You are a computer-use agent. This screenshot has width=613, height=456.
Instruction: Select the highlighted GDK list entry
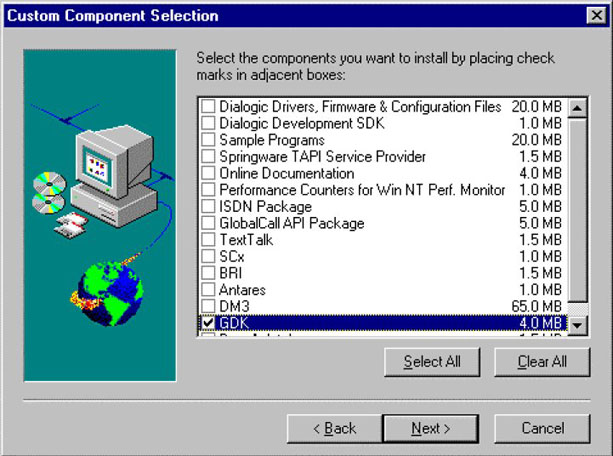point(383,323)
